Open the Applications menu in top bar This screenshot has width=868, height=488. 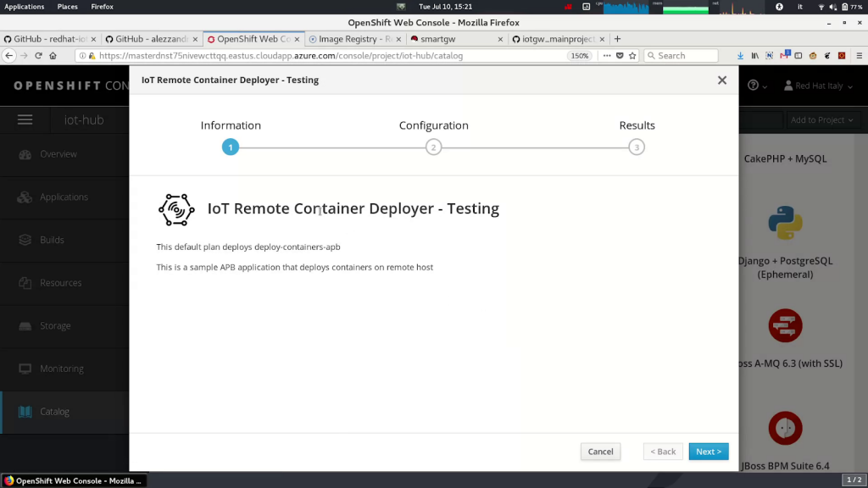[x=25, y=7]
